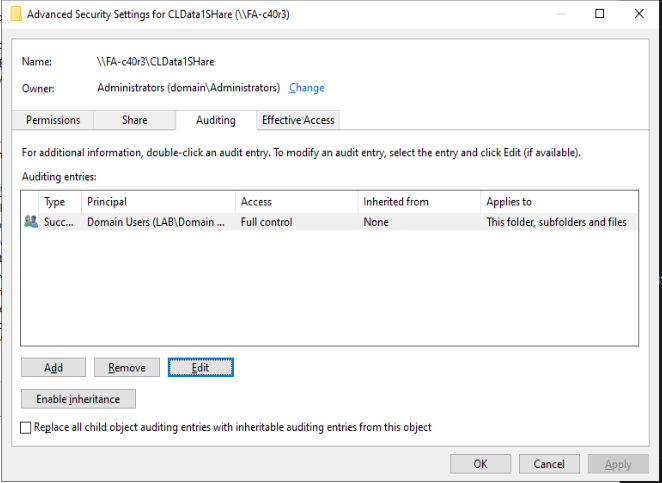
Task: Check Replace all child object auditing entries
Action: (26, 428)
